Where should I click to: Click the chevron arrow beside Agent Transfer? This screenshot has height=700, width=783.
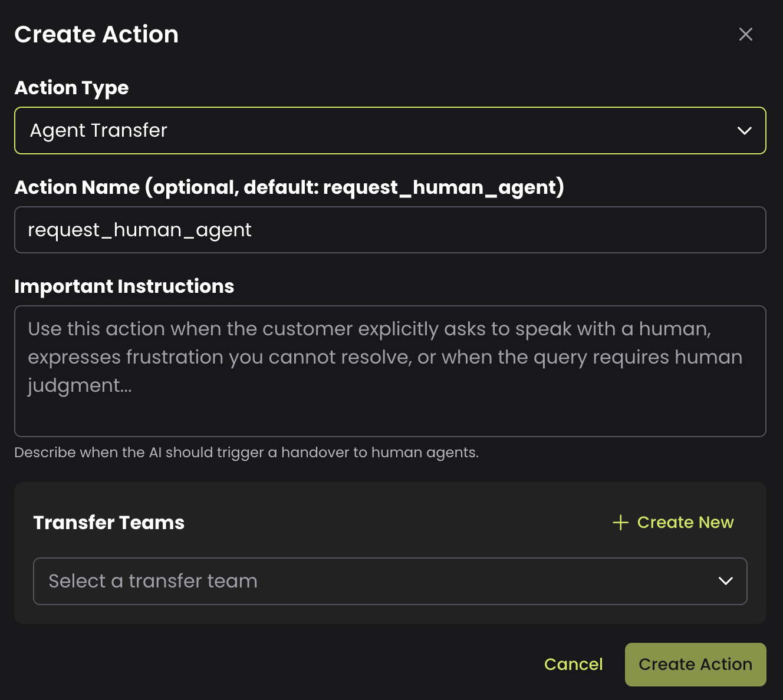tap(745, 130)
